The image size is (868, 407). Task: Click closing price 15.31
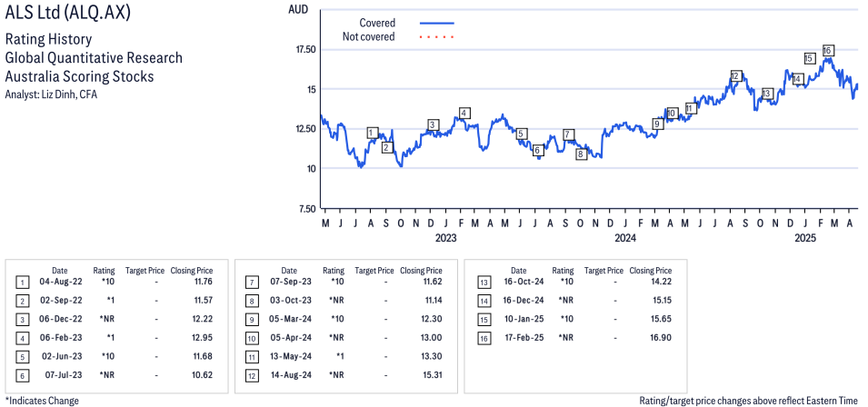(x=433, y=375)
